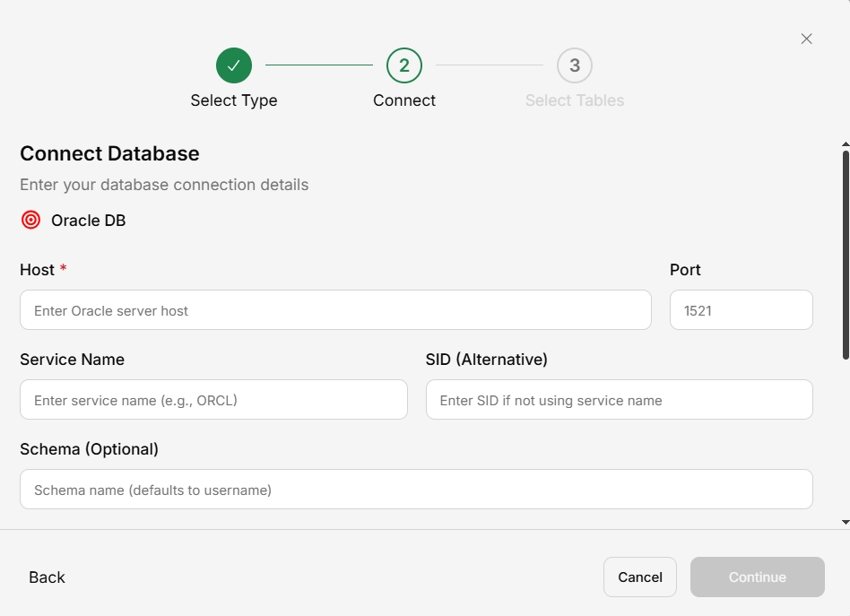This screenshot has height=616, width=850.
Task: Click the Port field showing 1521
Action: (x=741, y=310)
